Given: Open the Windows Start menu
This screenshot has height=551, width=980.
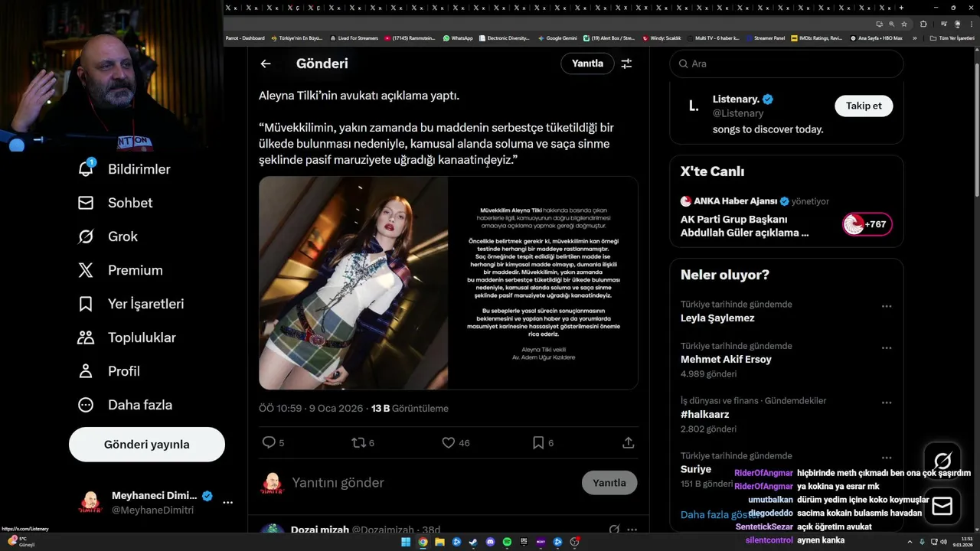Looking at the screenshot, I should click(406, 543).
